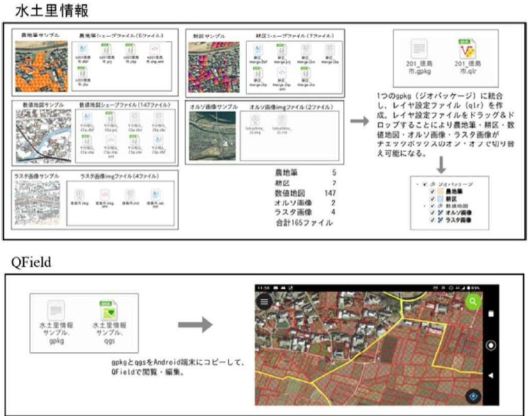
Task: Collapse the ジオパッケージ group tree arrow
Action: point(417,184)
